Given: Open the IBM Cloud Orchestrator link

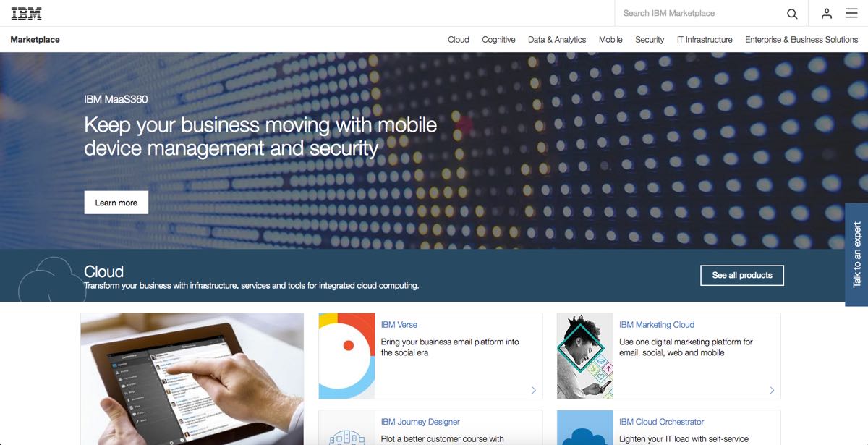Looking at the screenshot, I should pyautogui.click(x=661, y=422).
